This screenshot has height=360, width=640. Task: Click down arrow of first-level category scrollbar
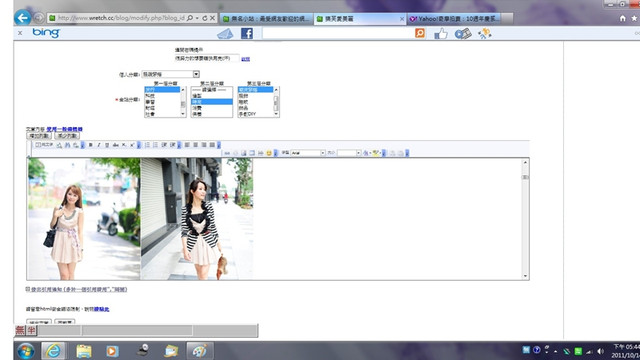click(x=183, y=114)
